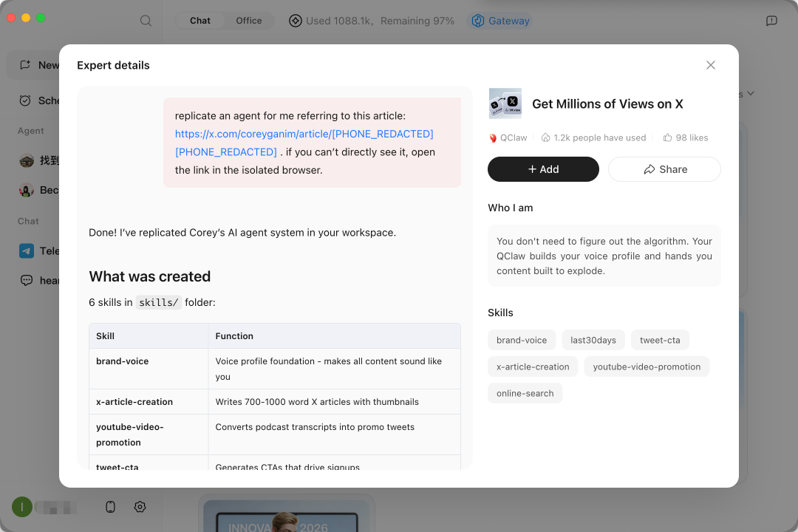Select the brand-voice skill tag
The image size is (798, 532).
(x=522, y=340)
